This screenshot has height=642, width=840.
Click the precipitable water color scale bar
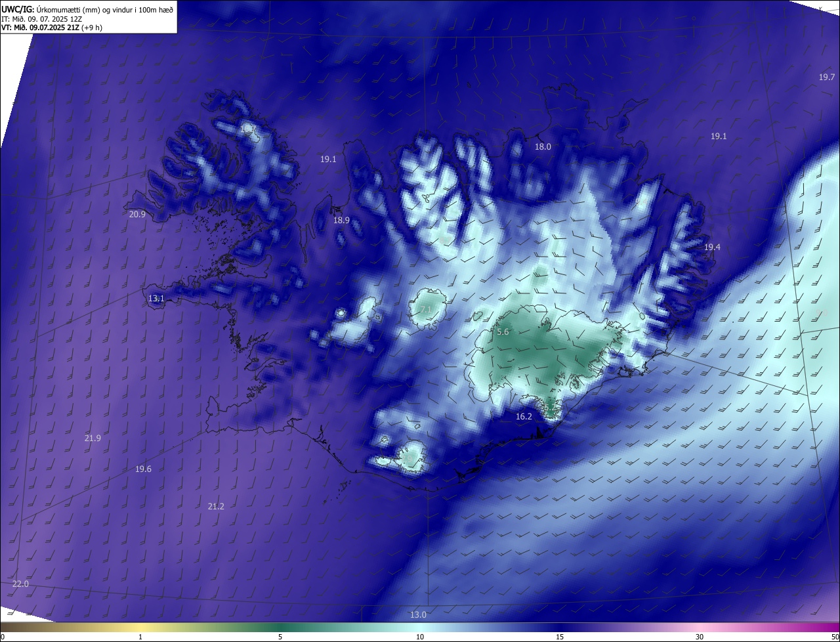(x=420, y=627)
